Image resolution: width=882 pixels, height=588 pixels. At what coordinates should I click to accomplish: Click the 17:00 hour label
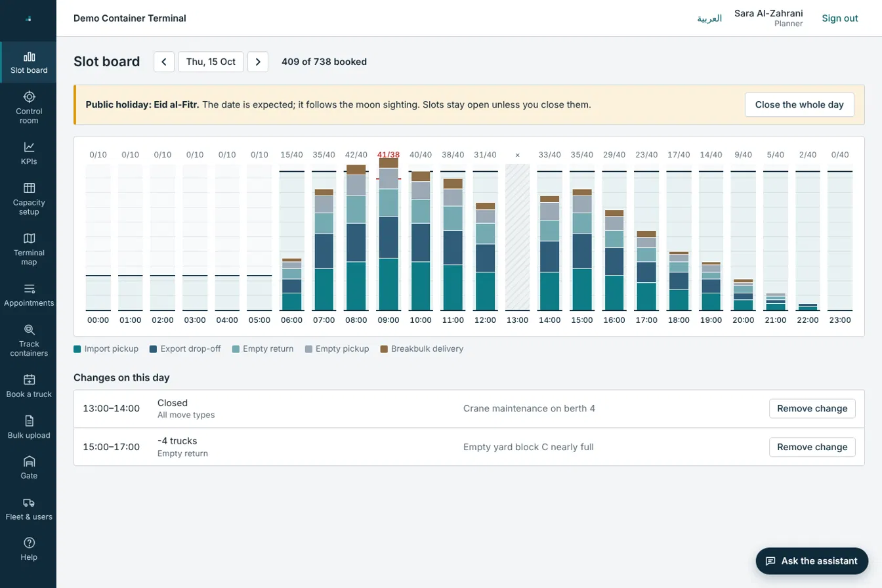point(646,320)
